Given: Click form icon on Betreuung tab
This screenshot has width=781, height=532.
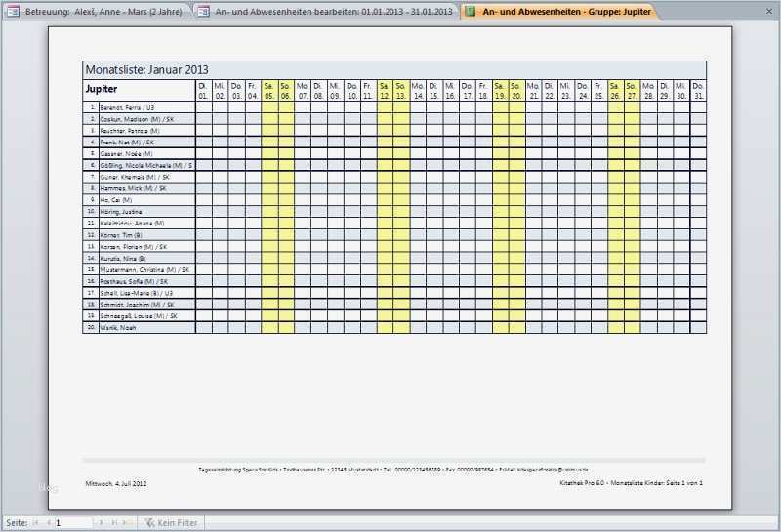Looking at the screenshot, I should click(x=14, y=12).
